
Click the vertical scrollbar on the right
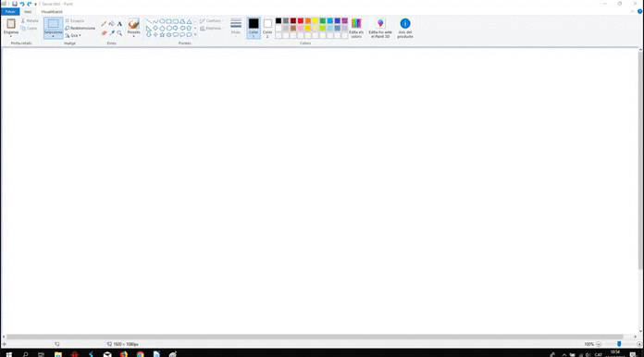[640, 160]
